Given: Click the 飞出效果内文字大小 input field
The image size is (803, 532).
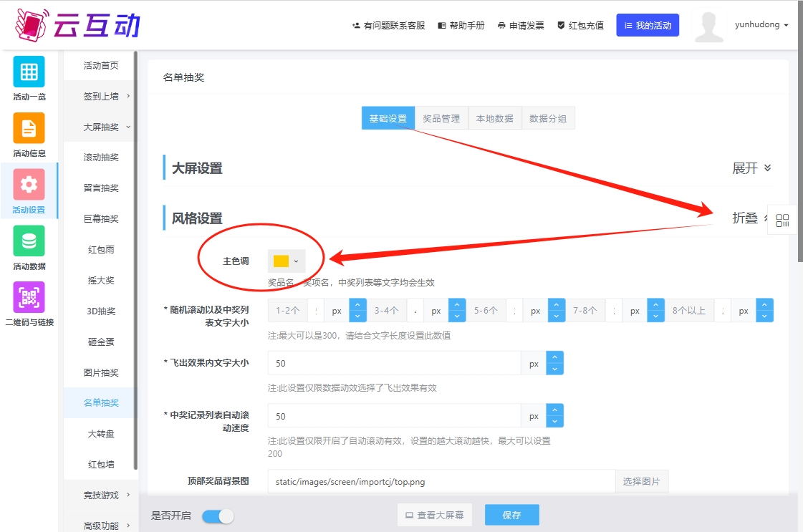Looking at the screenshot, I should (394, 364).
